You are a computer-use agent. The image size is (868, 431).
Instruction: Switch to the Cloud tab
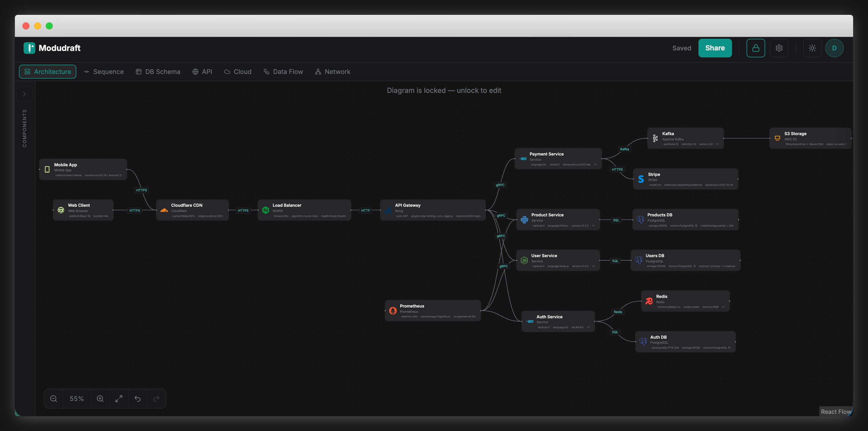pyautogui.click(x=238, y=71)
